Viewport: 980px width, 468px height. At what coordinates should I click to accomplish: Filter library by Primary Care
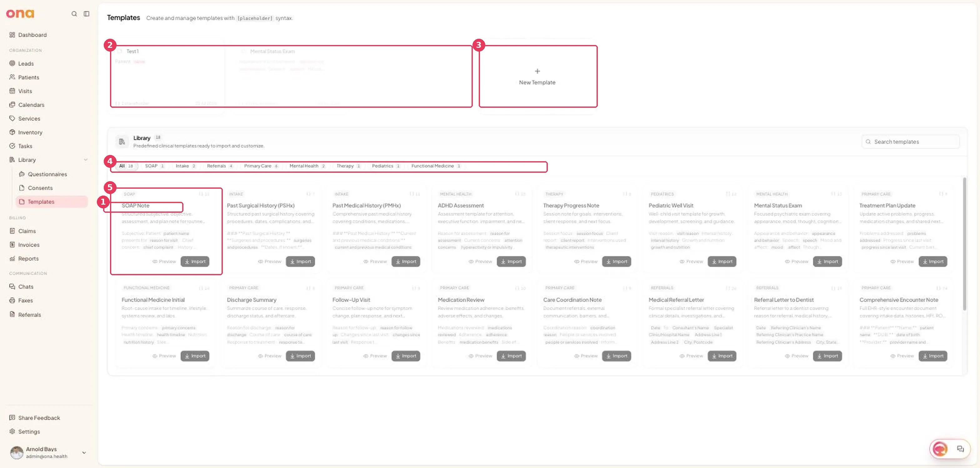tap(261, 166)
